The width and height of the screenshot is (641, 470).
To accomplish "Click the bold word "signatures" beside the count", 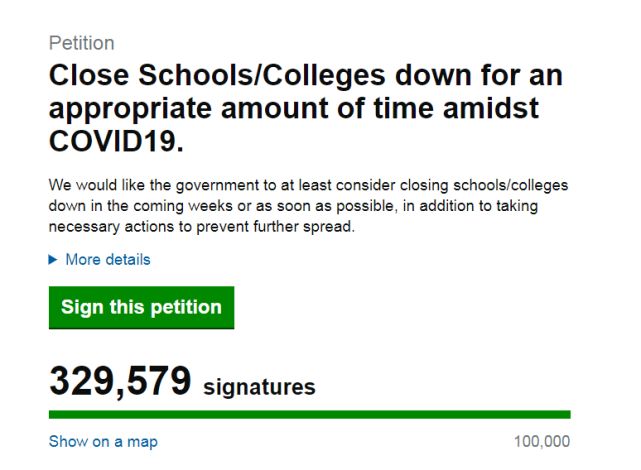I will 259,386.
